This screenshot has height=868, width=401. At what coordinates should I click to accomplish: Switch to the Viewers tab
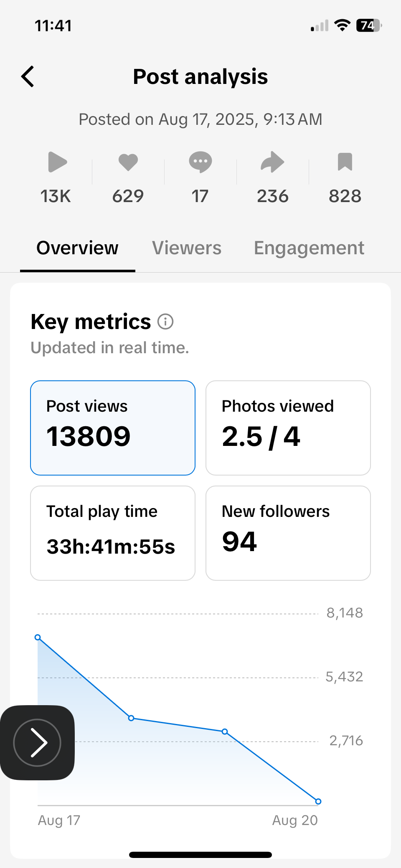[x=187, y=248]
